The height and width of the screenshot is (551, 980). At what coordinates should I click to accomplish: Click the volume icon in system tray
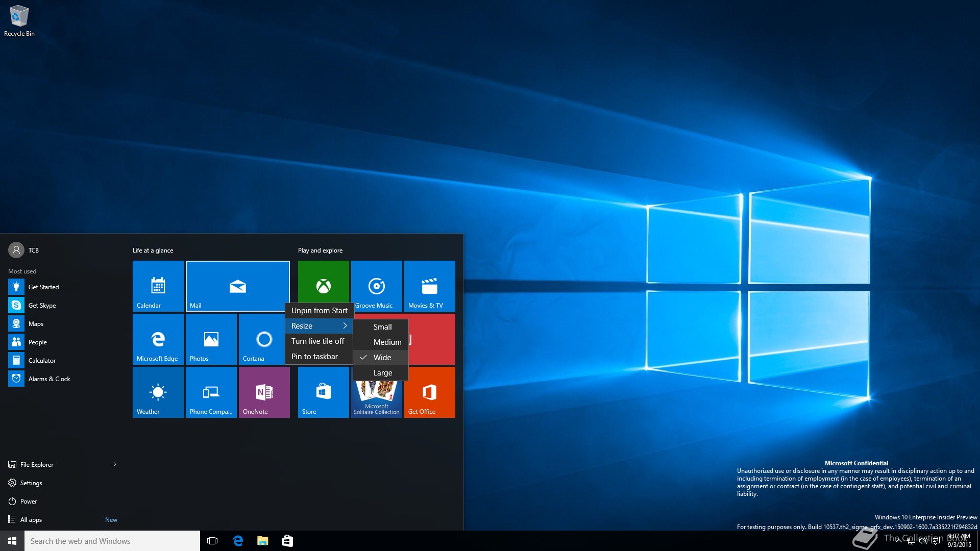point(923,541)
